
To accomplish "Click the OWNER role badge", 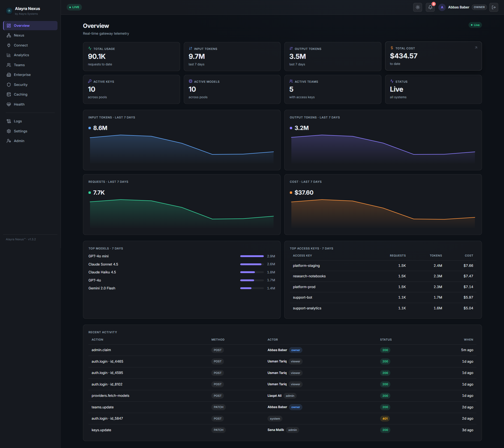I will [x=479, y=7].
